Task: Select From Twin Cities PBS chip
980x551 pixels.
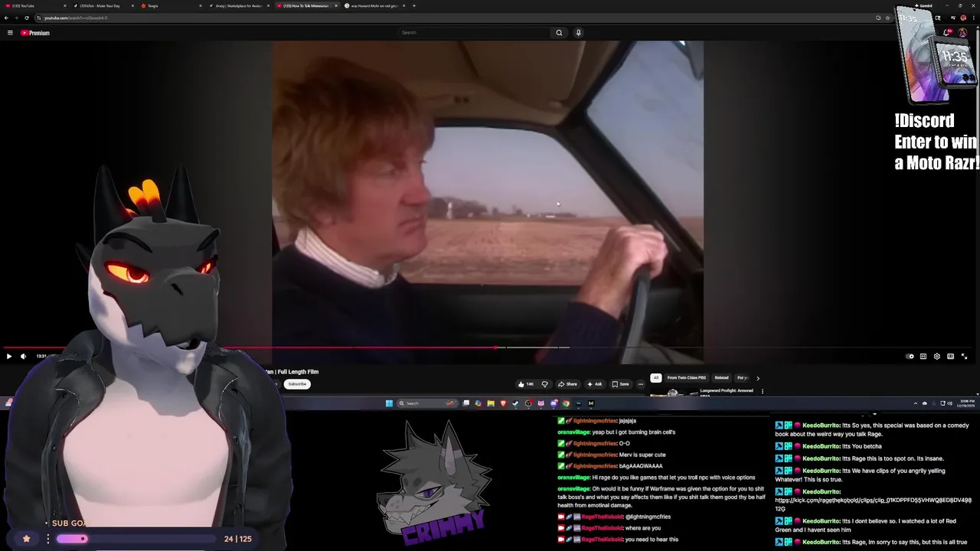Action: click(687, 378)
